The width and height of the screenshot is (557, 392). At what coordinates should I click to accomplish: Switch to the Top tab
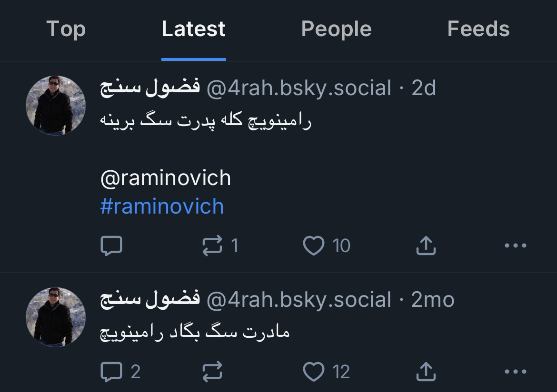pyautogui.click(x=66, y=29)
